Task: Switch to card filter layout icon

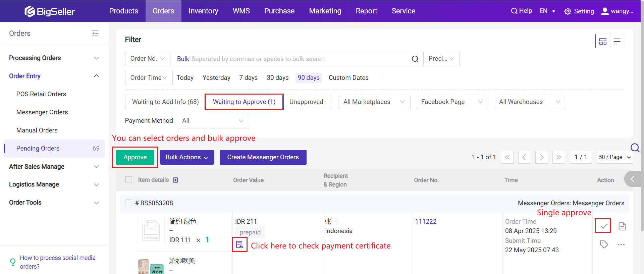Action: click(x=603, y=41)
